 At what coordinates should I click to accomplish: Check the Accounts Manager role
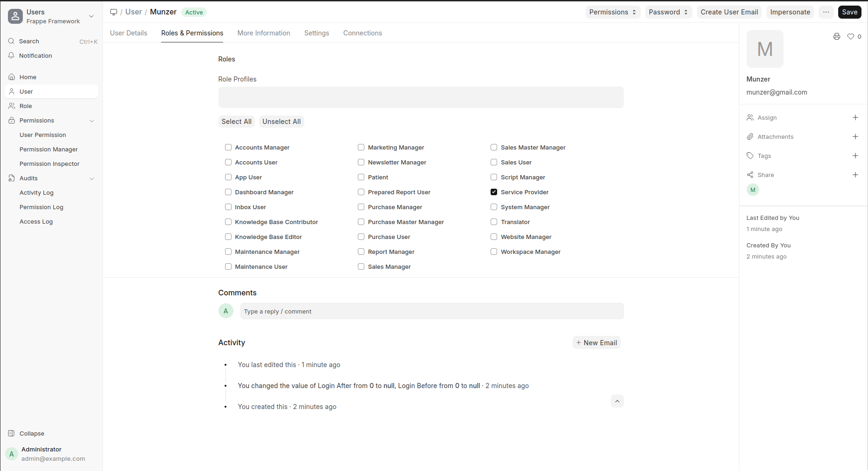[228, 147]
